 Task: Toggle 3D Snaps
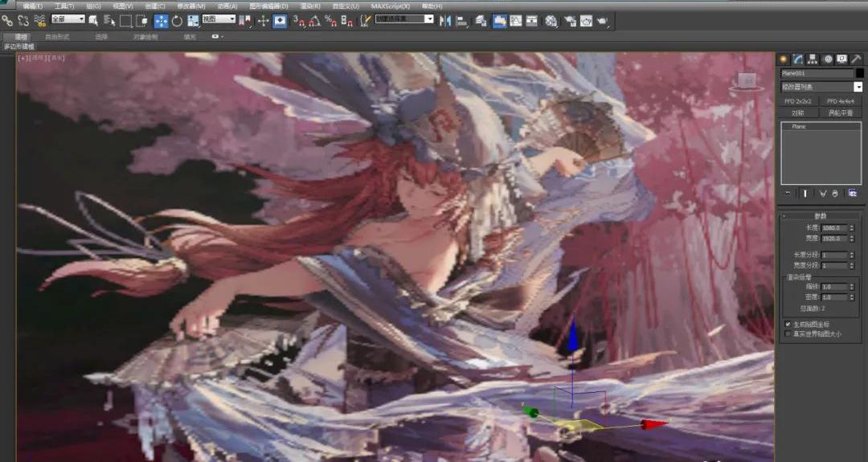tap(299, 21)
